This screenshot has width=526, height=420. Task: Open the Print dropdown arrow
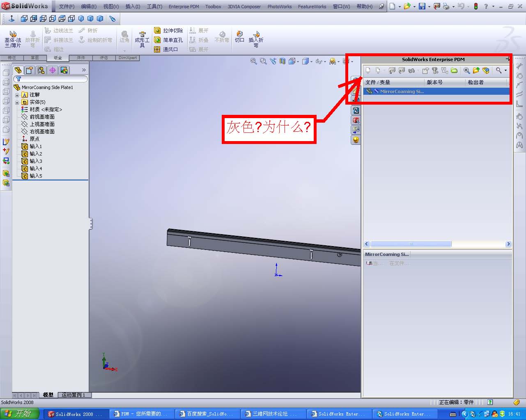click(453, 7)
